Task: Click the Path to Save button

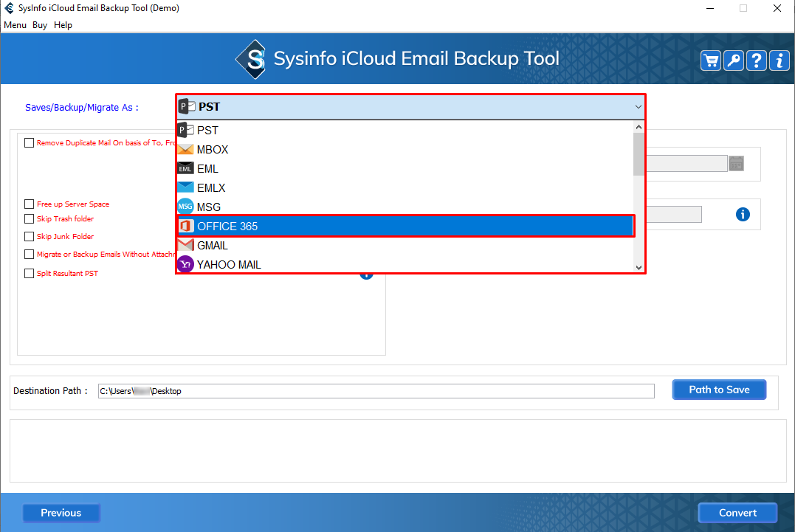Action: point(718,390)
